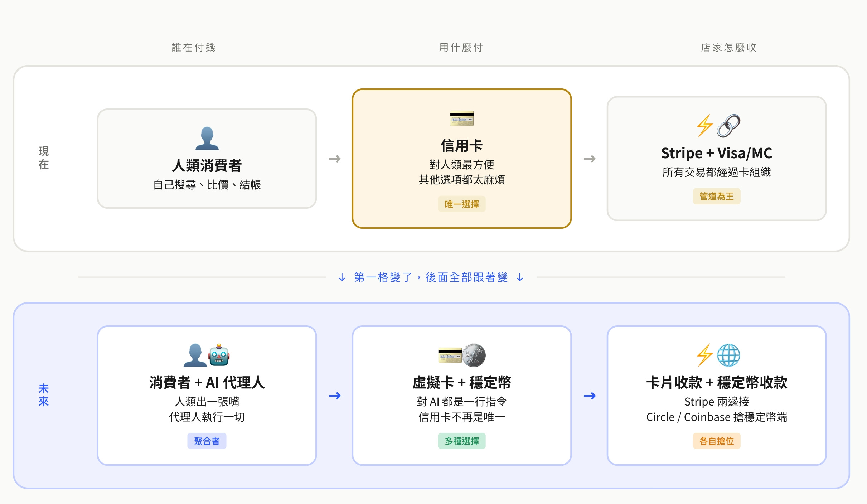
Task: Click the lightning bolt icon above Stripe + Visa/MC
Action: (x=704, y=126)
